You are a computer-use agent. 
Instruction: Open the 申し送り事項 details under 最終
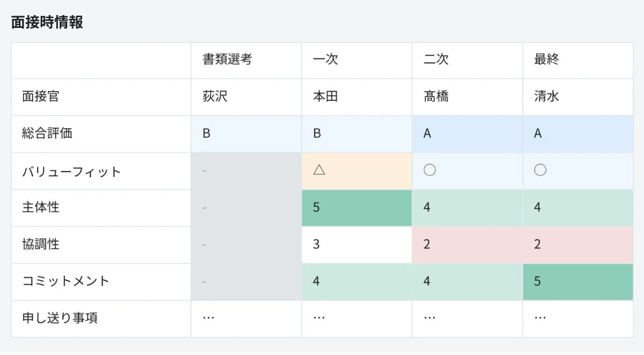tap(538, 318)
